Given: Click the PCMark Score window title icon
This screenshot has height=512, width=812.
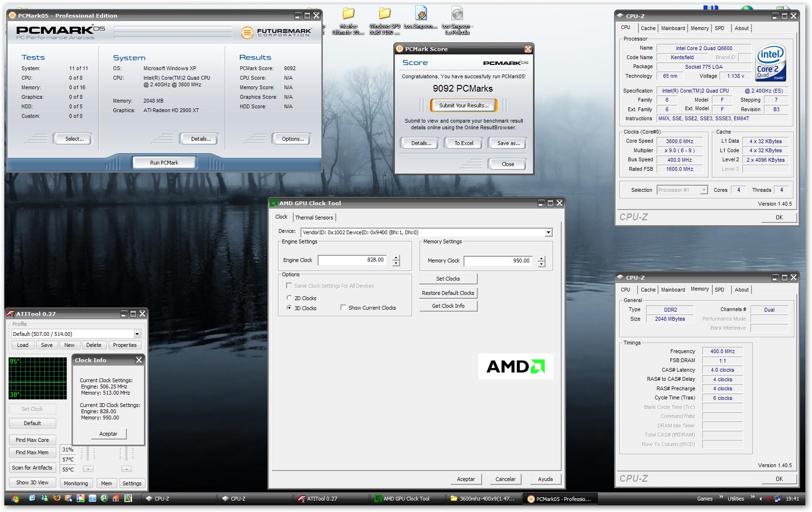Looking at the screenshot, I should pos(400,49).
